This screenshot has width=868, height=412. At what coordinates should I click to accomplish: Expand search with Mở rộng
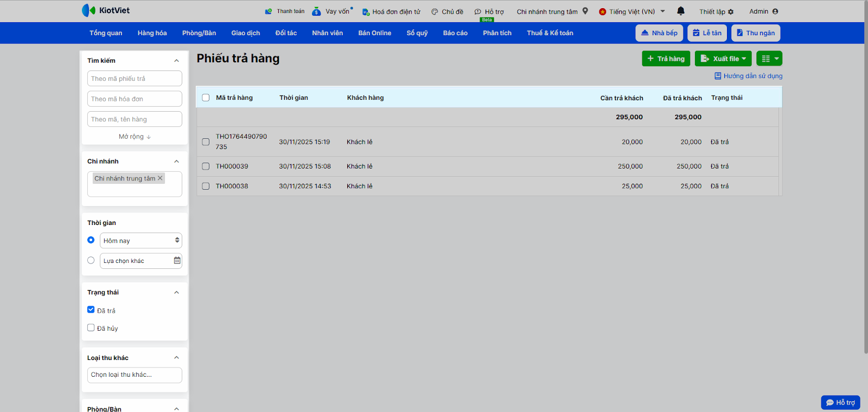[x=135, y=137]
